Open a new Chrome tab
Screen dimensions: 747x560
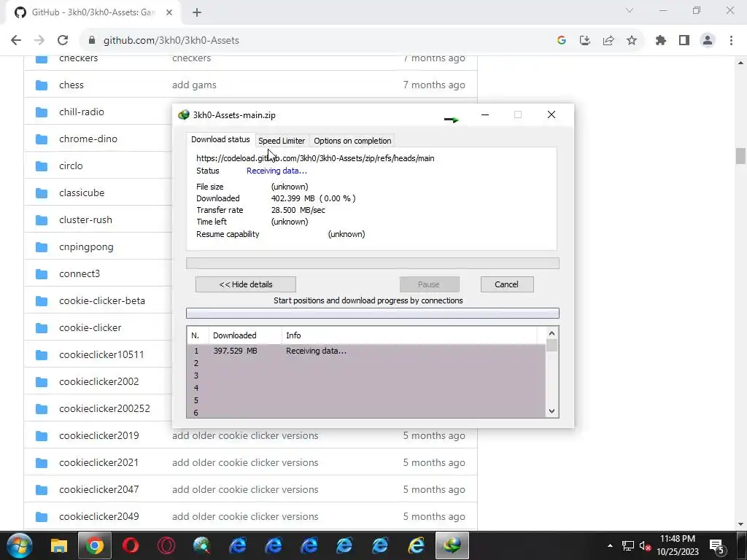point(197,12)
